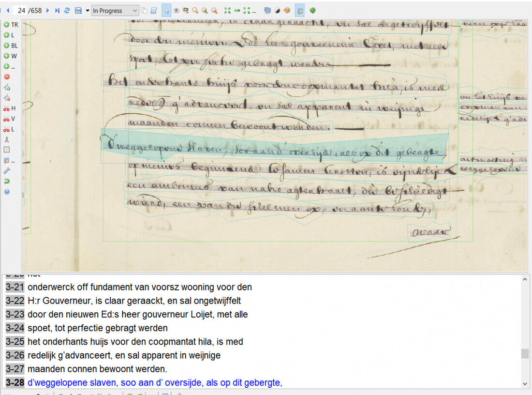
Task: Toggle the eye visibility icon in toolbar
Action: (x=176, y=11)
